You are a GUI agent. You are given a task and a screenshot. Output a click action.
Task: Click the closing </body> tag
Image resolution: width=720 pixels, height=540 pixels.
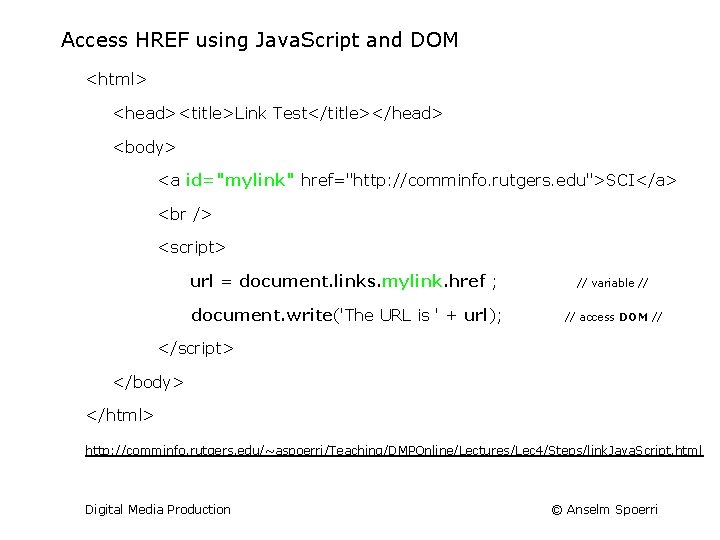[x=148, y=382]
